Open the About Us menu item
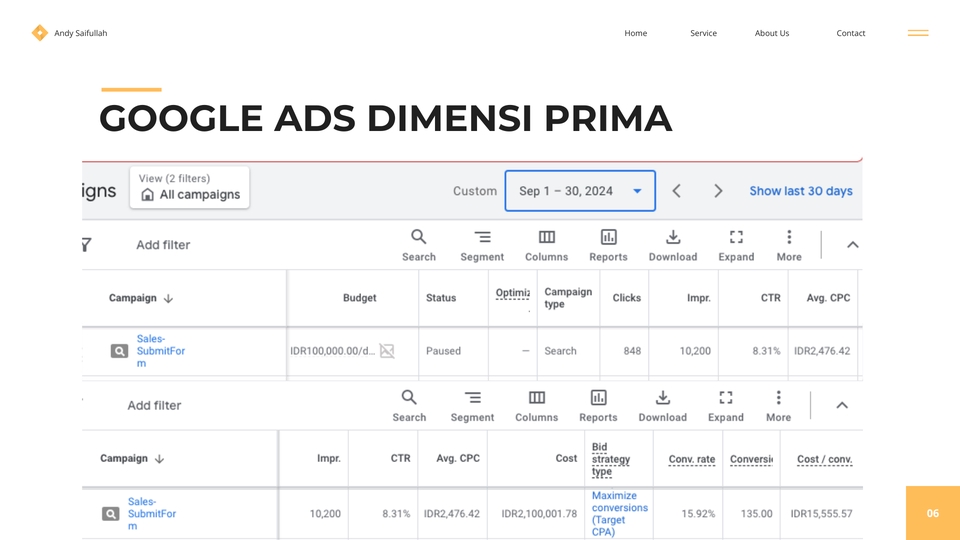This screenshot has width=960, height=540. pyautogui.click(x=771, y=33)
